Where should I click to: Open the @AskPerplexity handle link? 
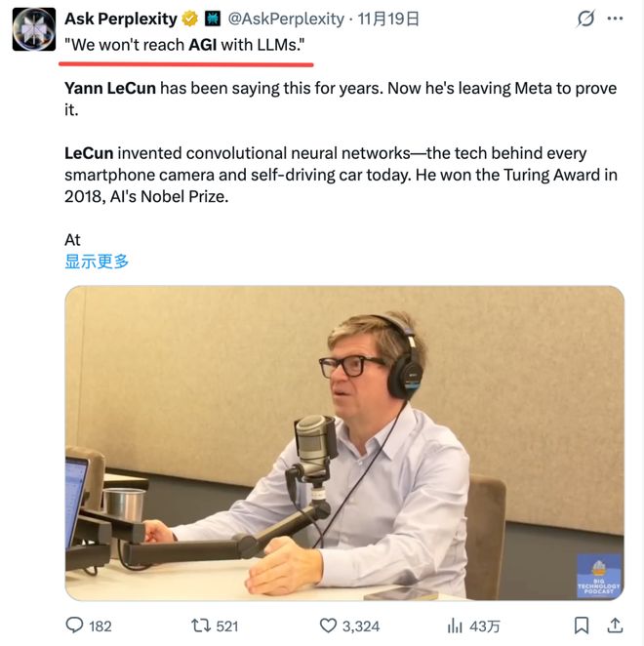pyautogui.click(x=286, y=19)
